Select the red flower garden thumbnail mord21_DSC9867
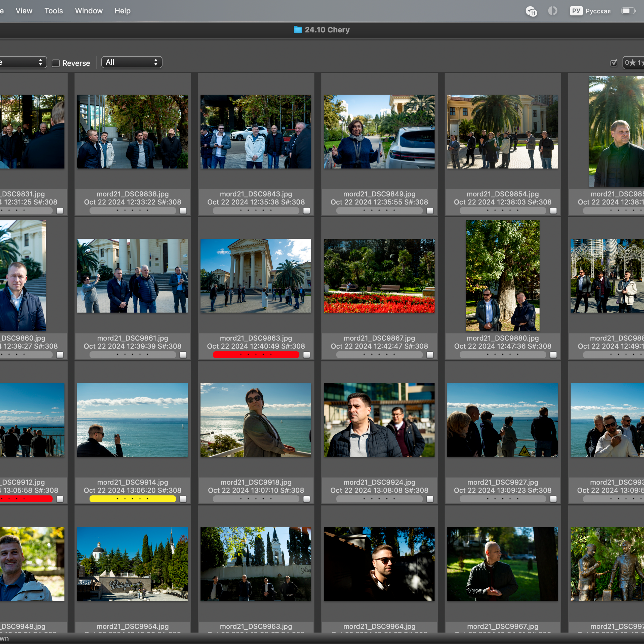This screenshot has width=644, height=644. [x=379, y=276]
